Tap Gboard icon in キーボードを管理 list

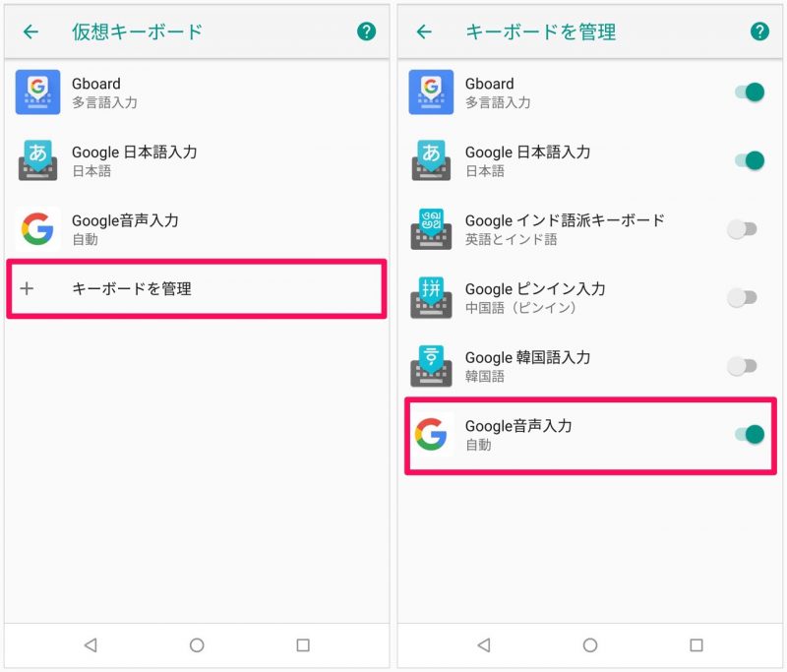pos(431,92)
